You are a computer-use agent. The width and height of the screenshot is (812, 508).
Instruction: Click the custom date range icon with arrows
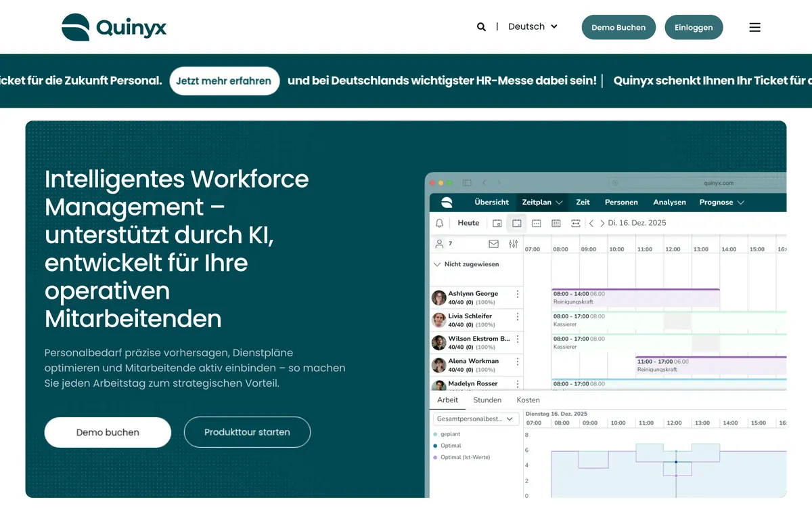coord(576,223)
